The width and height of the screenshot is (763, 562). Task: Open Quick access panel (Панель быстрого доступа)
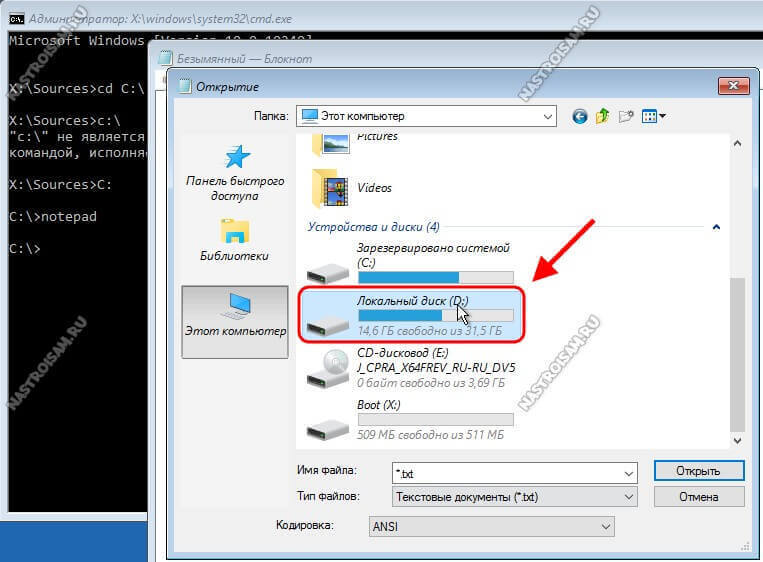click(235, 174)
